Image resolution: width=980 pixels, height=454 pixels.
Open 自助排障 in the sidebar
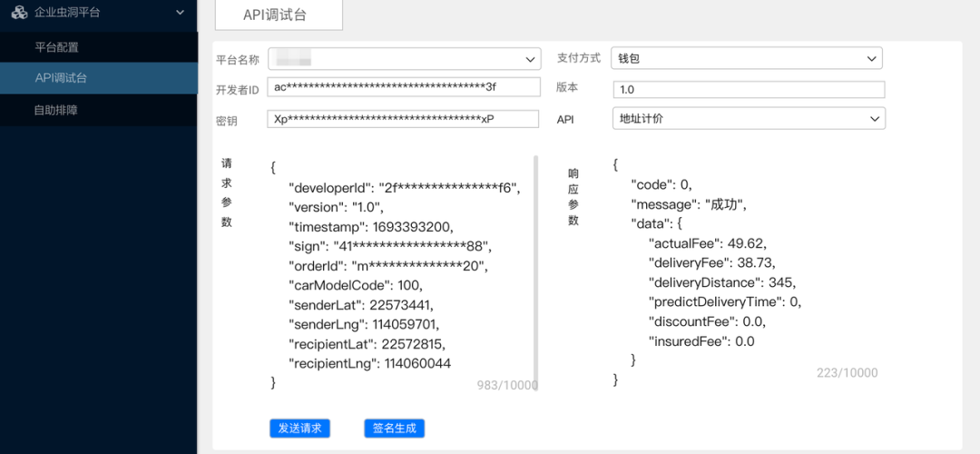coord(99,110)
